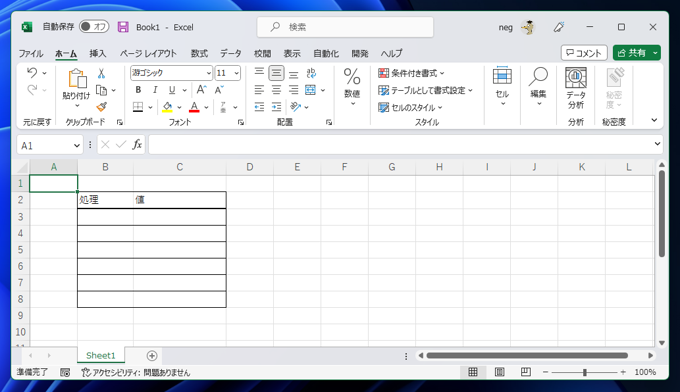This screenshot has width=680, height=392.
Task: Center text horizontally
Action: click(x=276, y=90)
